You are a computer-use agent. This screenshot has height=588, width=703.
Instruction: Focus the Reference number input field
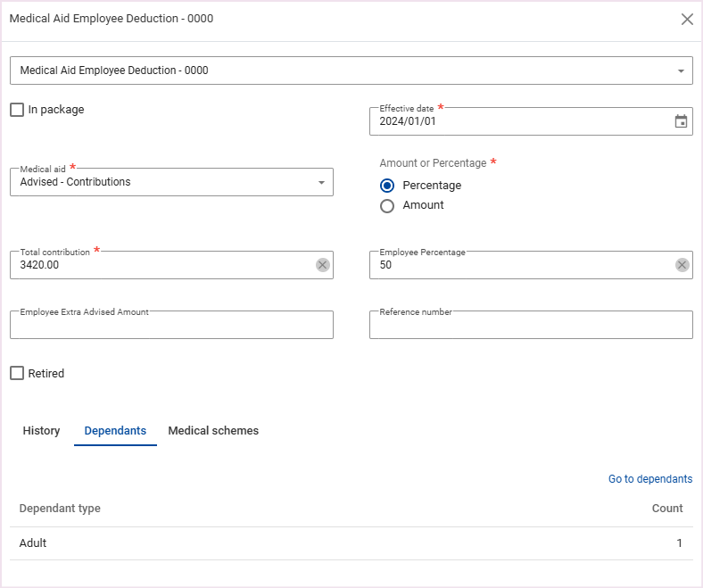pos(531,326)
